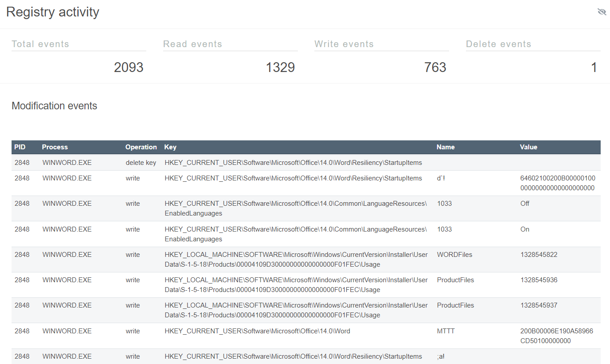Click the Operation column header
Image resolution: width=610 pixels, height=364 pixels.
141,147
